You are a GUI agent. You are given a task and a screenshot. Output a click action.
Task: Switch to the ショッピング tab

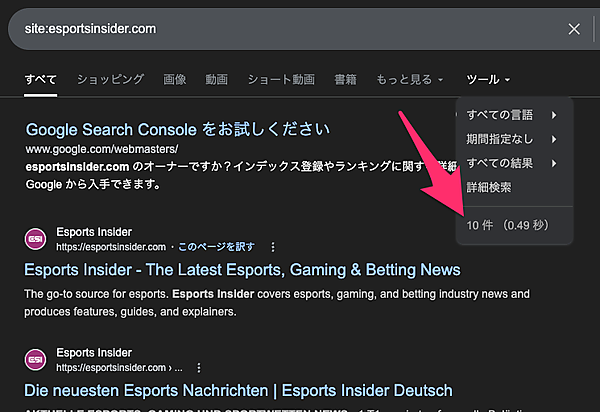110,80
